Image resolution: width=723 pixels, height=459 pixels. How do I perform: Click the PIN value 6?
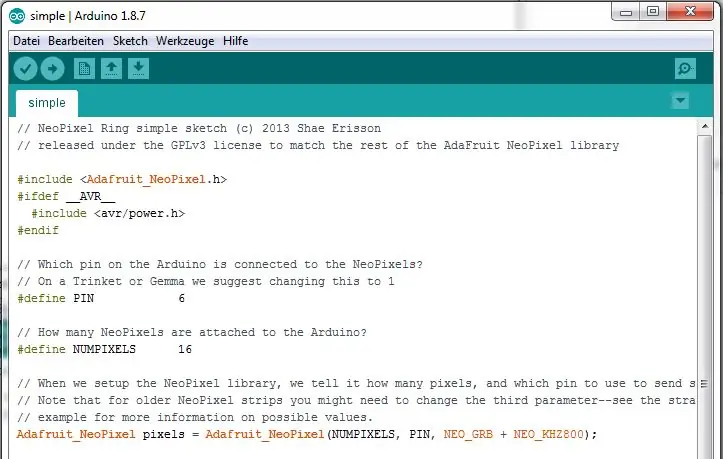182,298
